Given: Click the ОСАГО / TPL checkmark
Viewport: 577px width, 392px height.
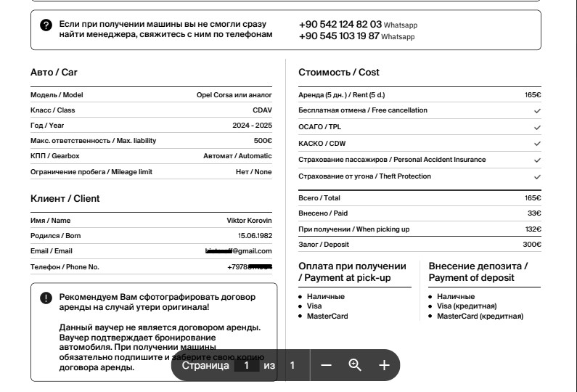Looking at the screenshot, I should 537,127.
